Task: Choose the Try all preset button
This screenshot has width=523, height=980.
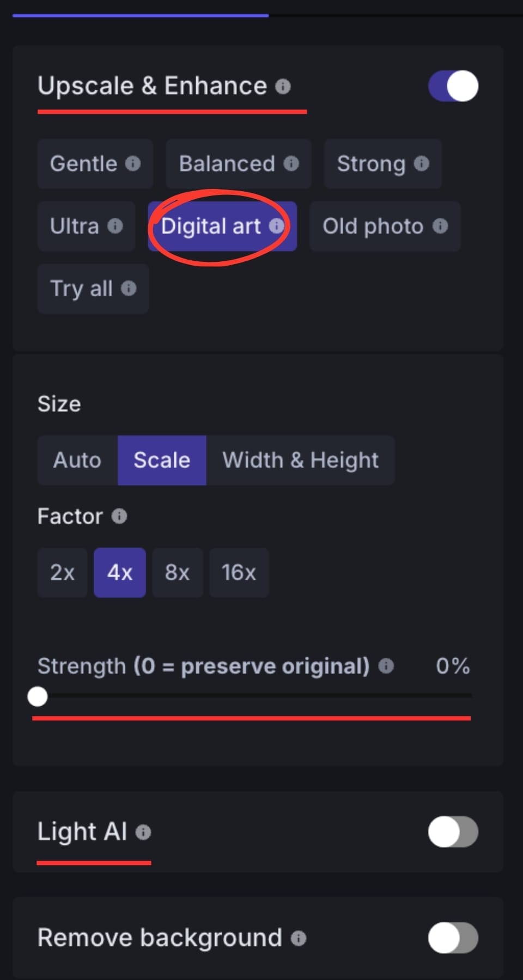Action: click(82, 289)
